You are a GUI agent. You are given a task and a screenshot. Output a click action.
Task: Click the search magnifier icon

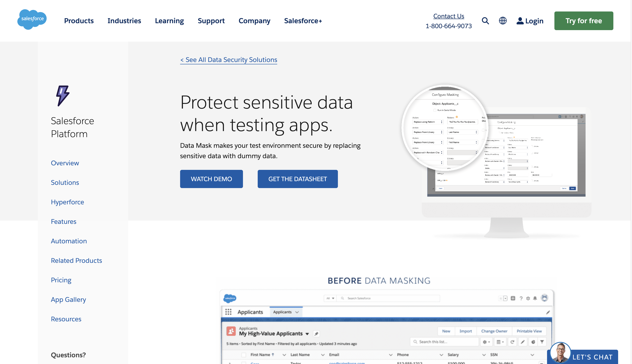(485, 20)
